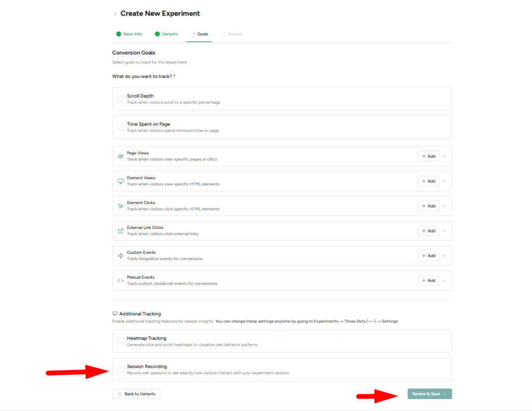Enable the Scroll Depth checkbox
Image resolution: width=532 pixels, height=411 pixels.
pyautogui.click(x=120, y=98)
